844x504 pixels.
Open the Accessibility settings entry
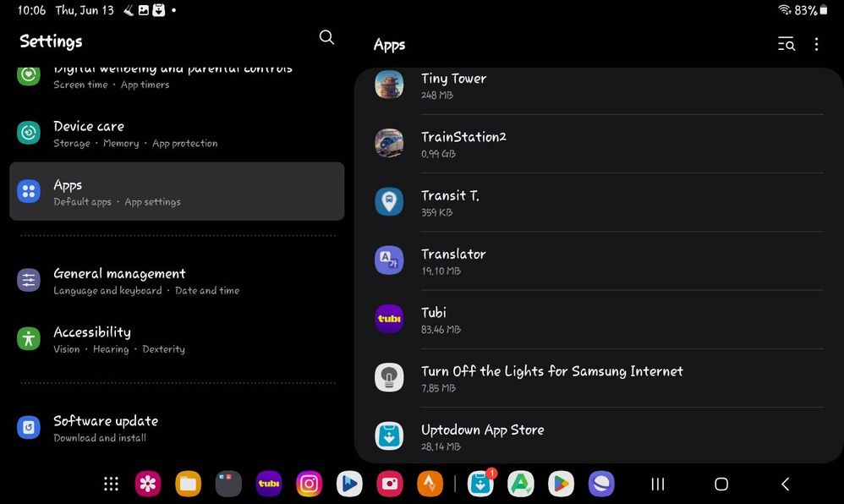(x=177, y=339)
